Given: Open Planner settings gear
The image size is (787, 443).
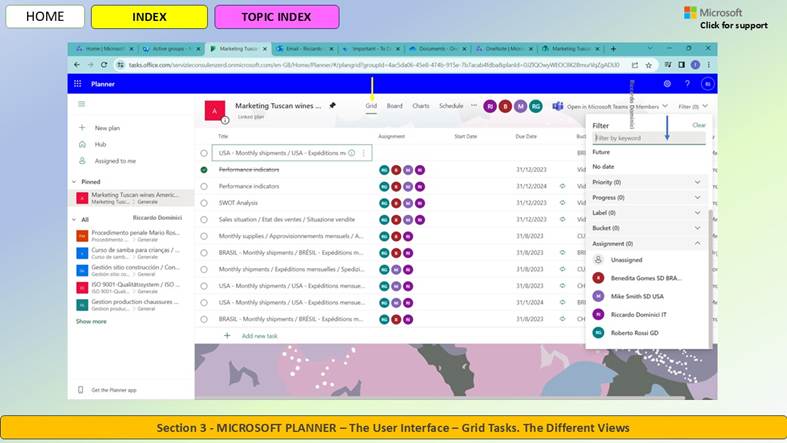Looking at the screenshot, I should pyautogui.click(x=667, y=84).
